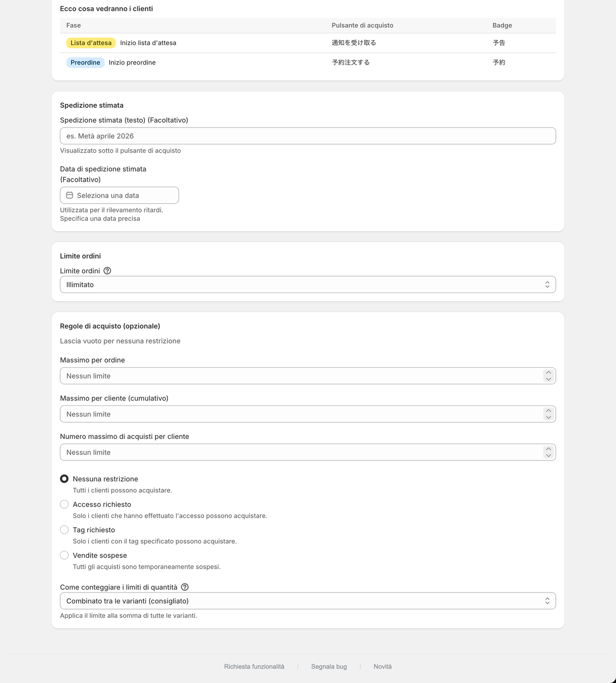This screenshot has width=616, height=683.
Task: Click the Lascia vuoto per nessuna restrizione text
Action: click(x=120, y=341)
